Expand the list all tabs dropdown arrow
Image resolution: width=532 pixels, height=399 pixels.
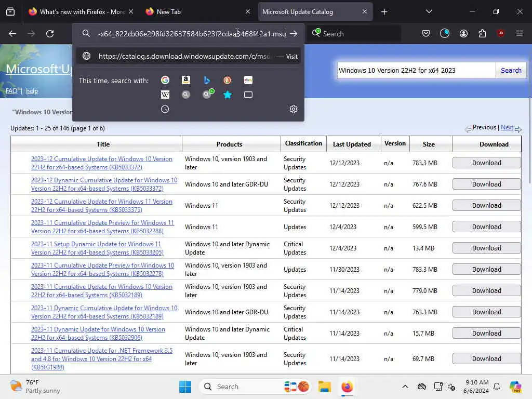[x=429, y=11]
